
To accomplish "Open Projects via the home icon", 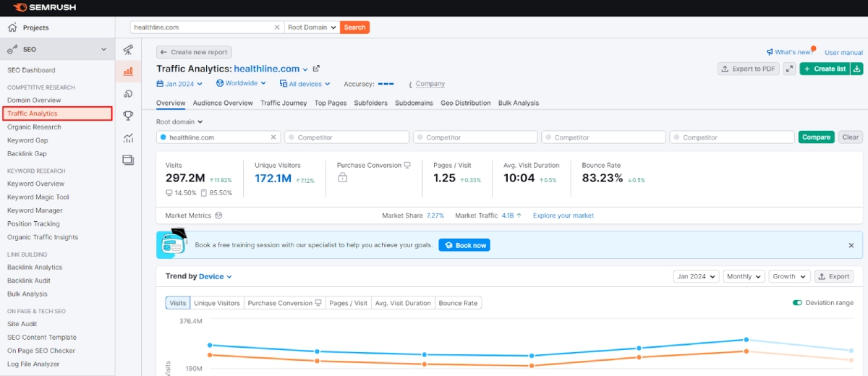I will (x=12, y=27).
